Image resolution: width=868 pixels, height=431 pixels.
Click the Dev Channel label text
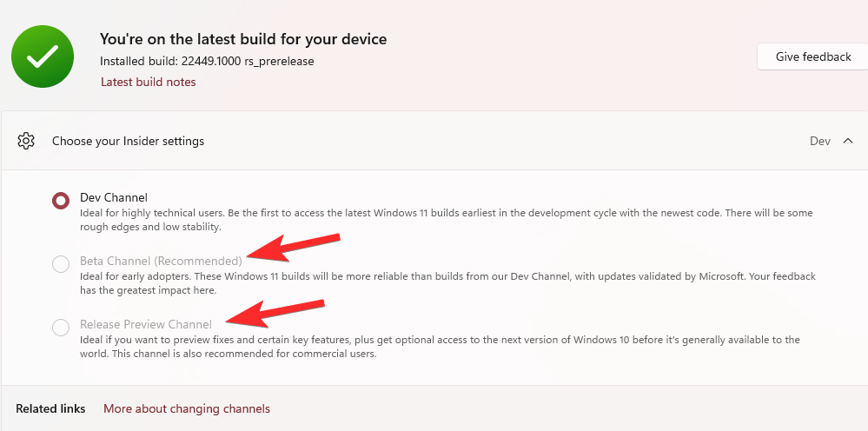114,197
